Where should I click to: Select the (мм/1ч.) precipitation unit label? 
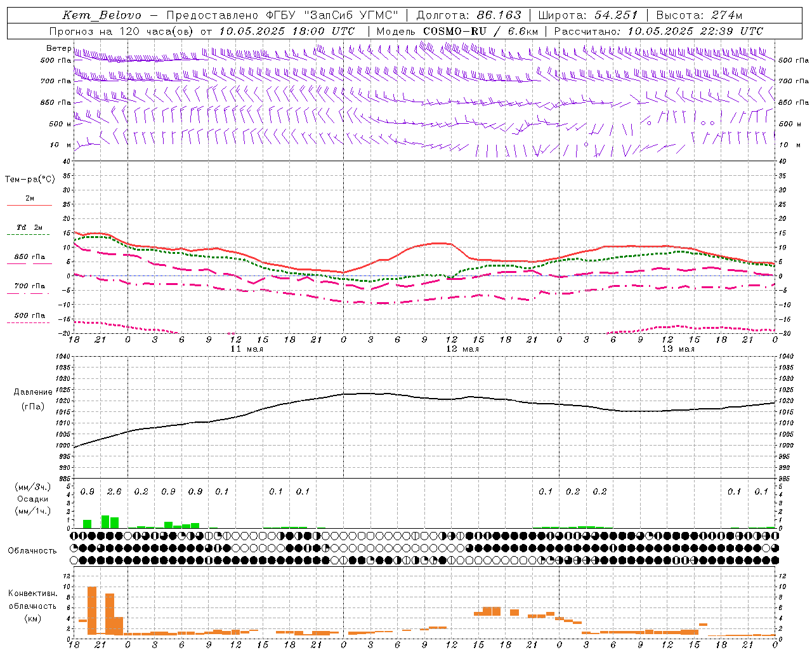32,511
